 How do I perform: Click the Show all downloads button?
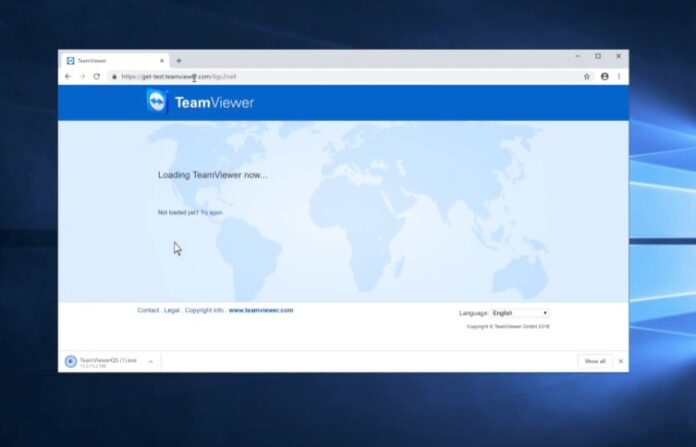click(595, 361)
